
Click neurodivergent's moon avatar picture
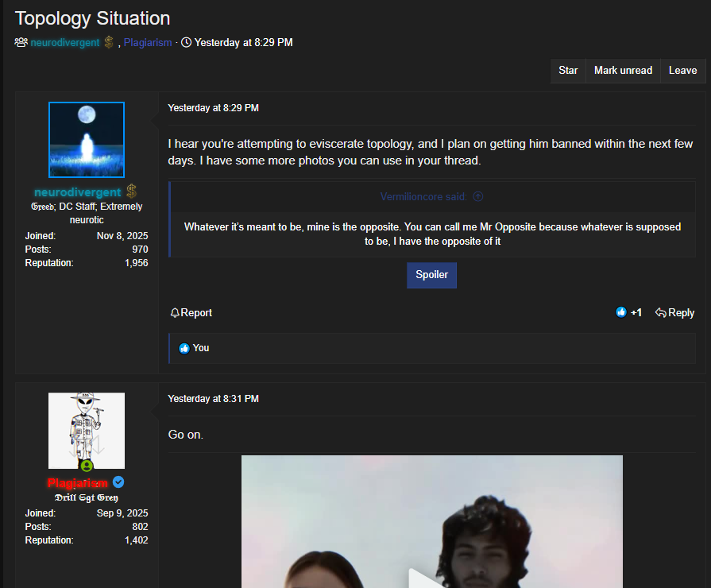pyautogui.click(x=86, y=138)
